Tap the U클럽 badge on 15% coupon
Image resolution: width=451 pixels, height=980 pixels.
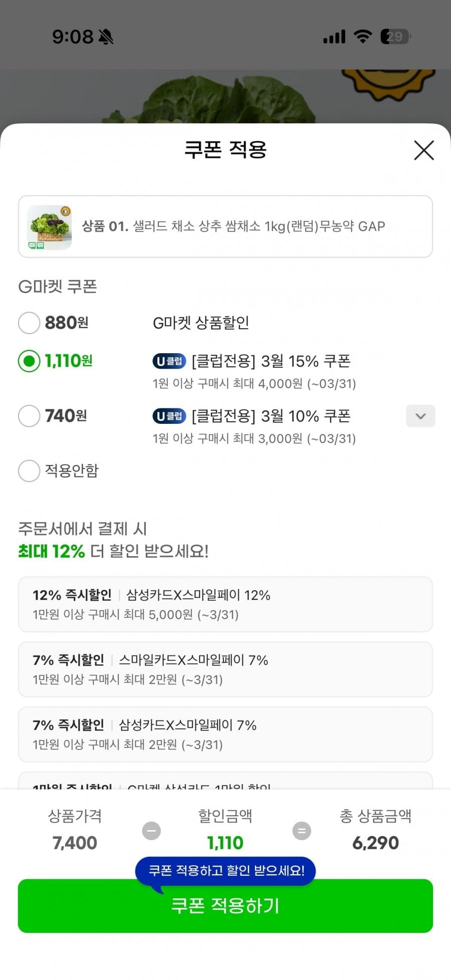[x=169, y=361]
